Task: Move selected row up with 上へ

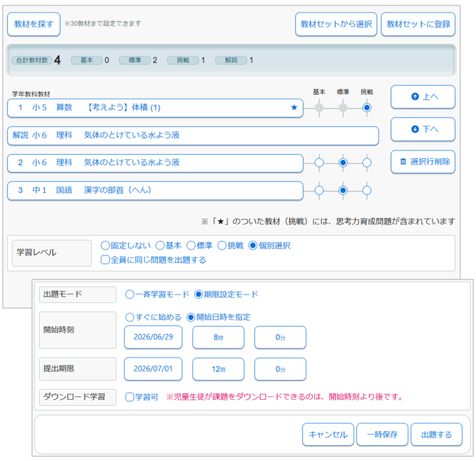Action: click(423, 97)
